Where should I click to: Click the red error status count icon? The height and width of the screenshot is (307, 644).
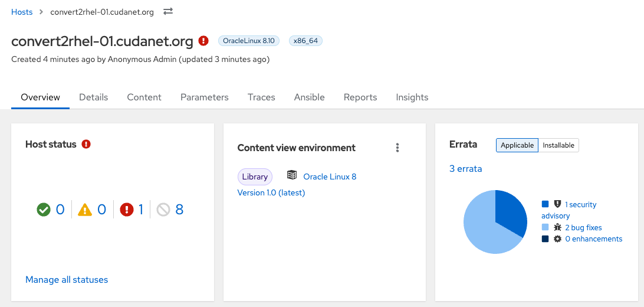pyautogui.click(x=127, y=210)
